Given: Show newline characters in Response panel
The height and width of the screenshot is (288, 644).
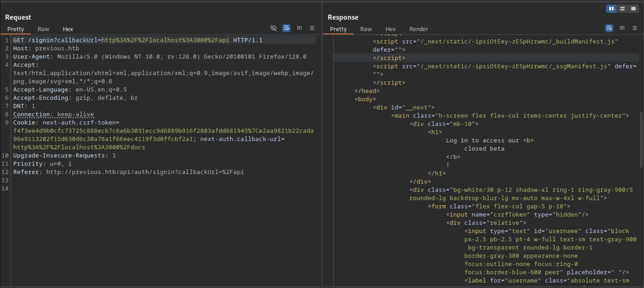Looking at the screenshot, I should pos(622,28).
